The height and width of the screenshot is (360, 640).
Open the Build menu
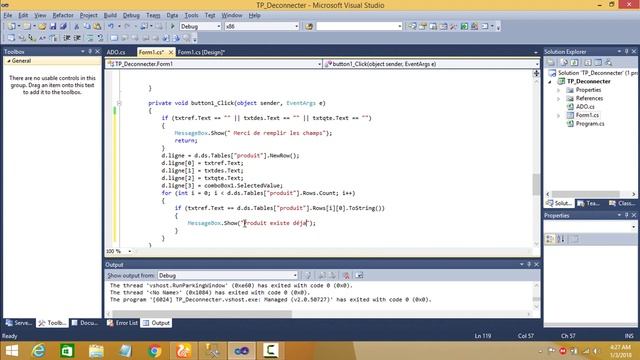coord(110,16)
